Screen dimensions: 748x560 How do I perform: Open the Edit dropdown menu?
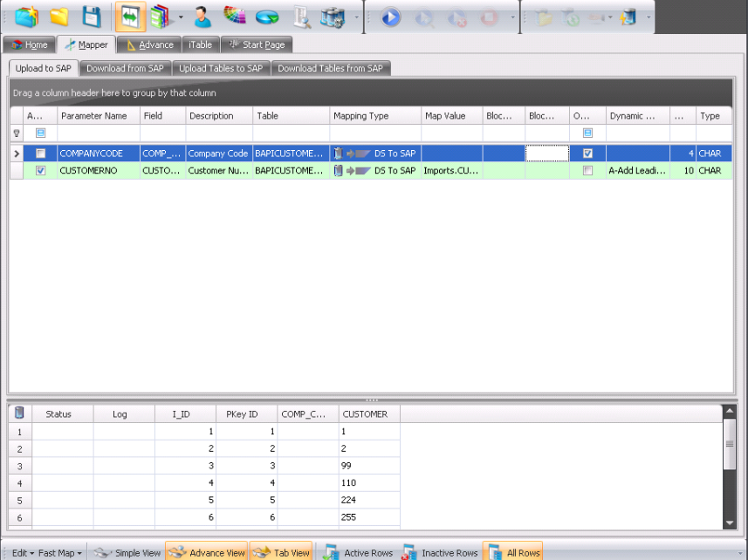23,553
